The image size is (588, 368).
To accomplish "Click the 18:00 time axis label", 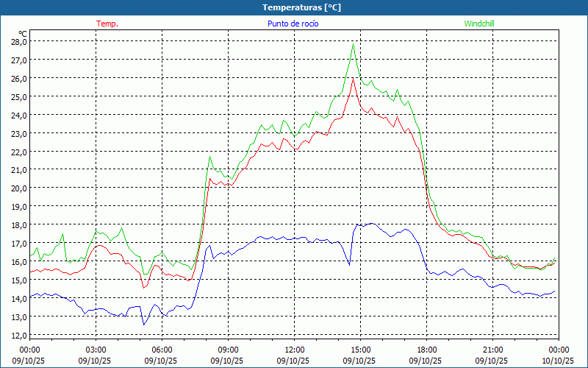I will click(x=426, y=350).
